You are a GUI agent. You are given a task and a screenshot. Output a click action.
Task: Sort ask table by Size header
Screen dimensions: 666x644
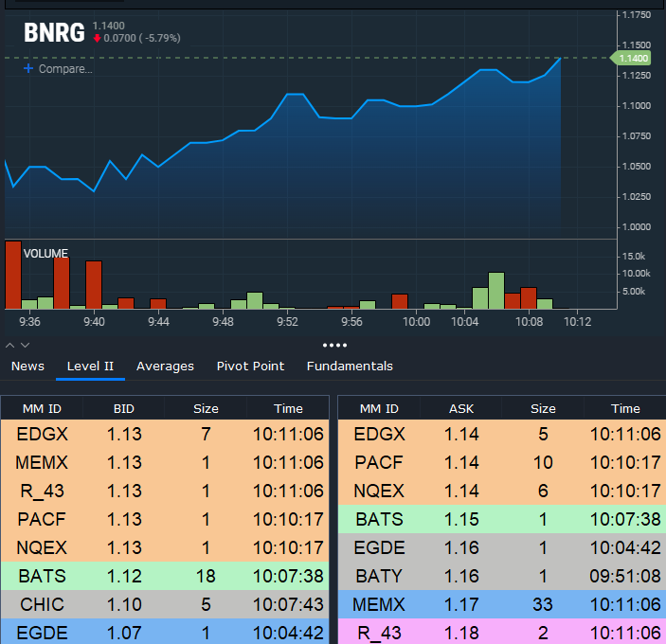pyautogui.click(x=543, y=408)
